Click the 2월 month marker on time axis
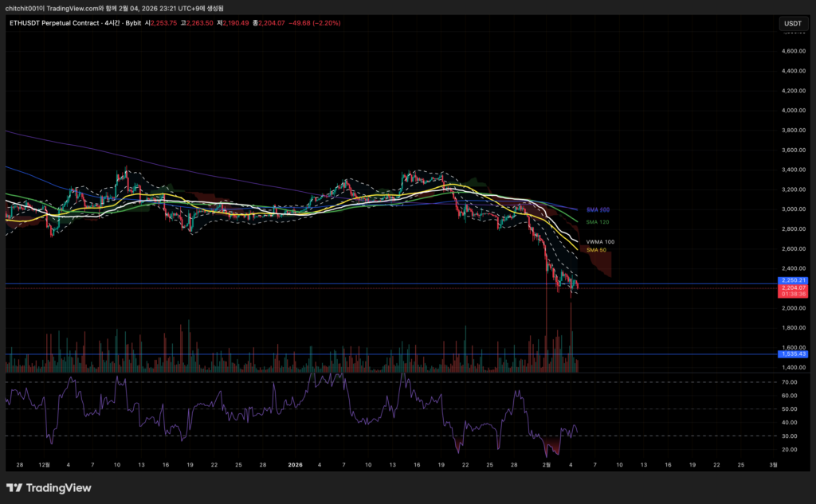 [546, 464]
